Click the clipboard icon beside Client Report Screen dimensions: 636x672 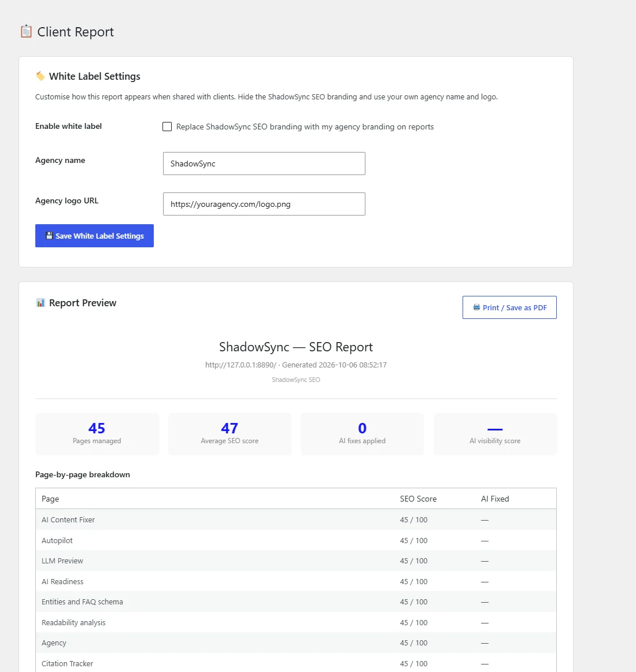click(x=26, y=32)
